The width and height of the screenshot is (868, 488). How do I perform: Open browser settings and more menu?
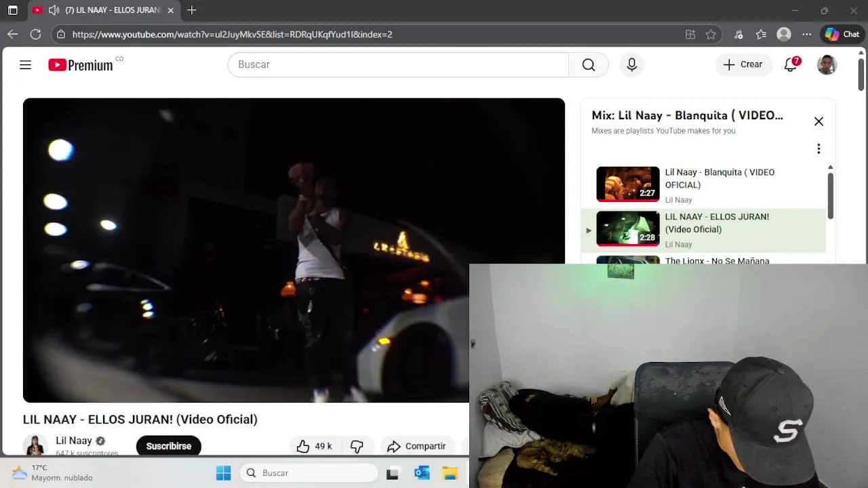pyautogui.click(x=806, y=34)
